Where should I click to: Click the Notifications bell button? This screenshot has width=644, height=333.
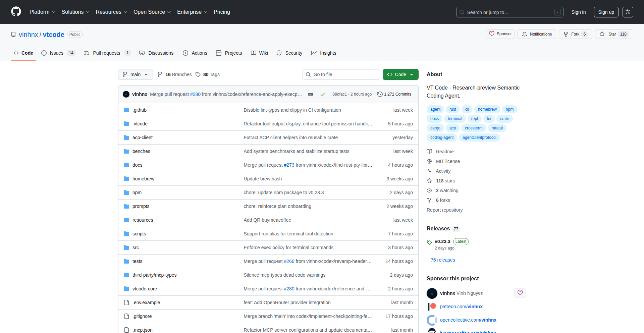pos(537,34)
